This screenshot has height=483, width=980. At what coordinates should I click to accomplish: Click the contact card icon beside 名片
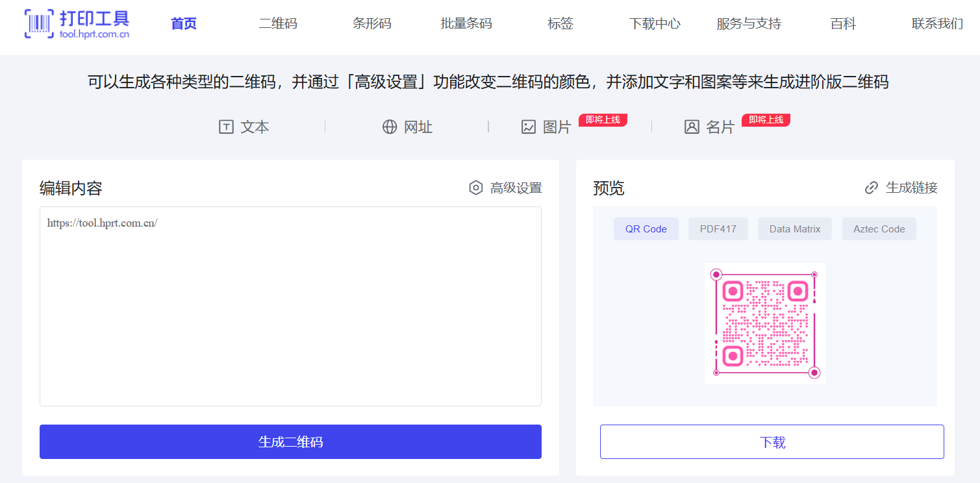point(692,127)
